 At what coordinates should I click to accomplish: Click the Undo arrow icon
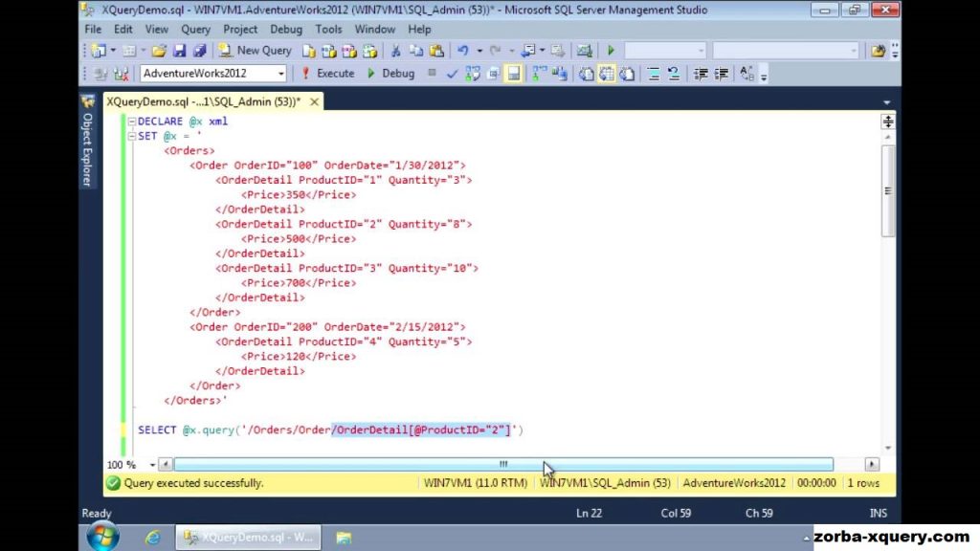[463, 51]
